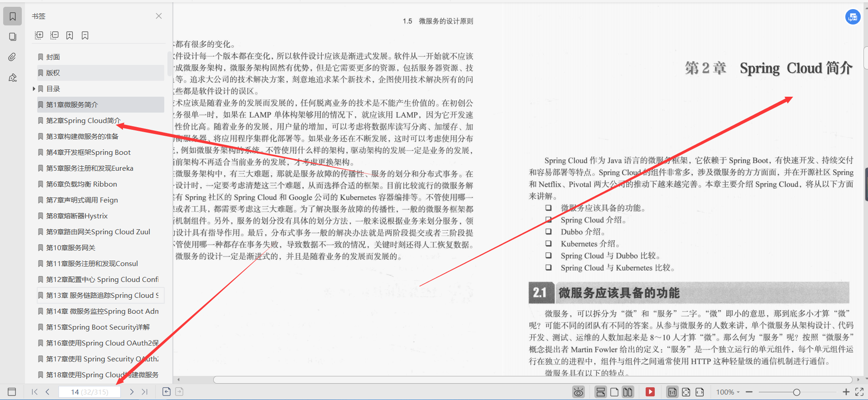Open the bookmarks sidebar tab icon
This screenshot has height=400, width=868.
(13, 16)
